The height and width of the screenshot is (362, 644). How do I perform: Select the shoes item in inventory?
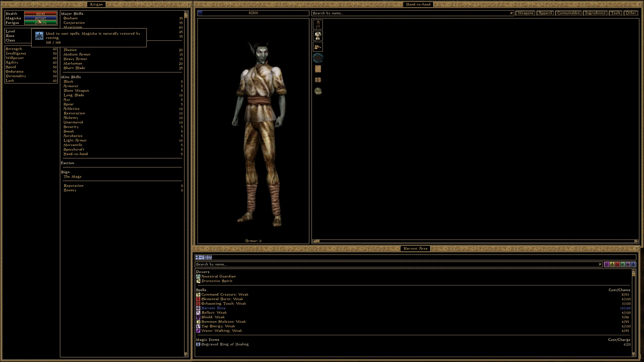[x=318, y=47]
